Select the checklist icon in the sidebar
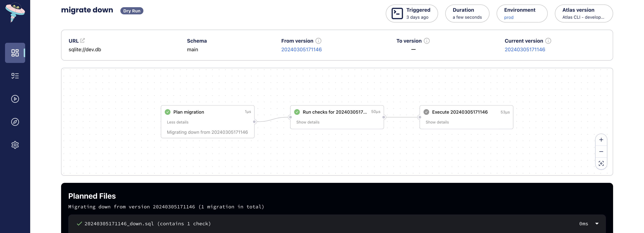 (x=15, y=76)
